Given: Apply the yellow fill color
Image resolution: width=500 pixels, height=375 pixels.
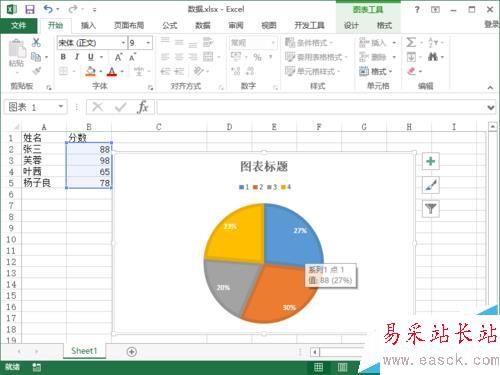Looking at the screenshot, I should pos(90,71).
